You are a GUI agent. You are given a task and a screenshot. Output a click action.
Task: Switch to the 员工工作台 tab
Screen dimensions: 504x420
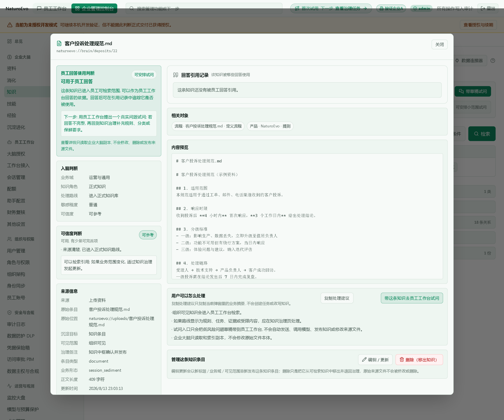coord(52,8)
